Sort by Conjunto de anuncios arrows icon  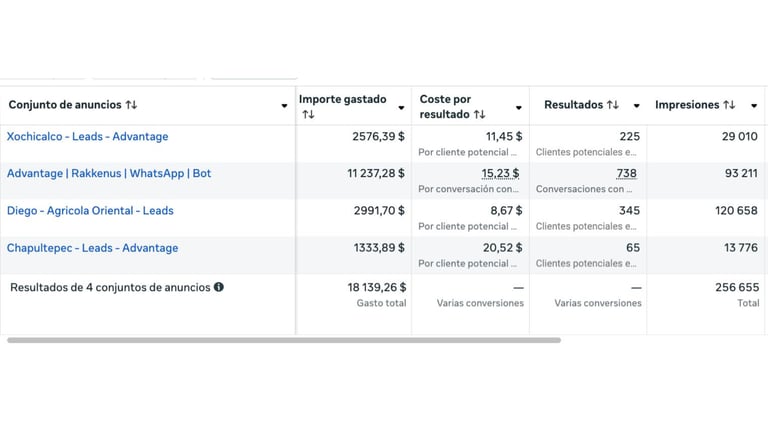coord(131,105)
